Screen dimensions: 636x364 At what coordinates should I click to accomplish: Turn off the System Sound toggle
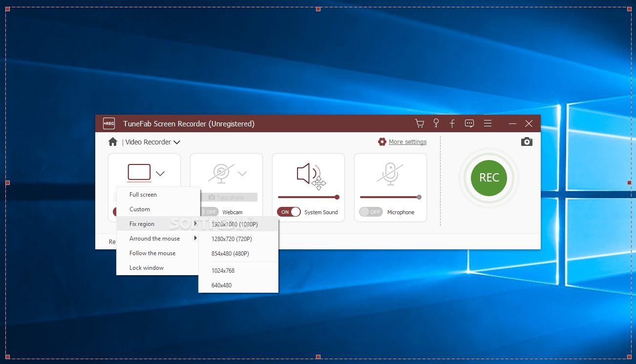tap(289, 212)
